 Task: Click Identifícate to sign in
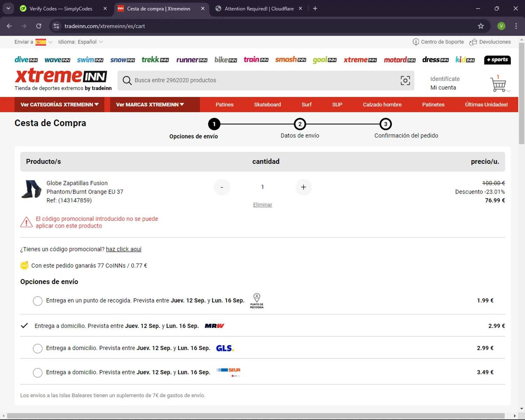click(x=445, y=79)
